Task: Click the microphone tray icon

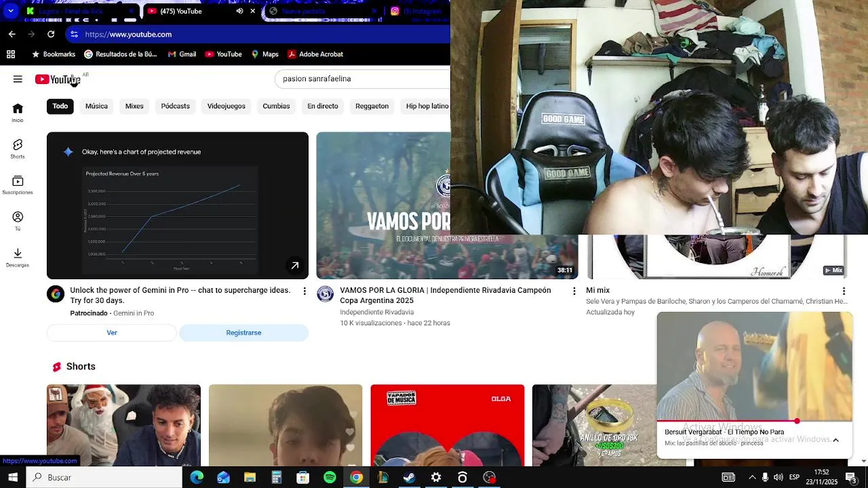Action: [765, 477]
